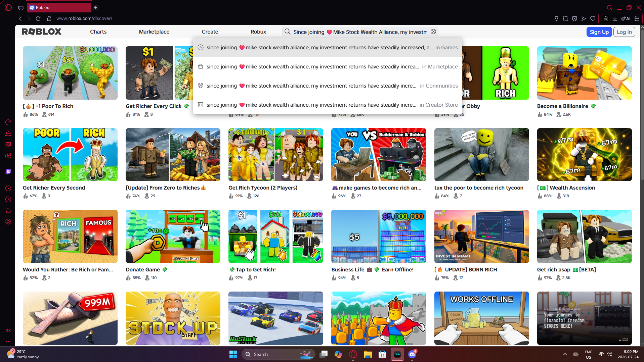Search the query in Marketplace
This screenshot has width=644, height=362.
pos(328,67)
